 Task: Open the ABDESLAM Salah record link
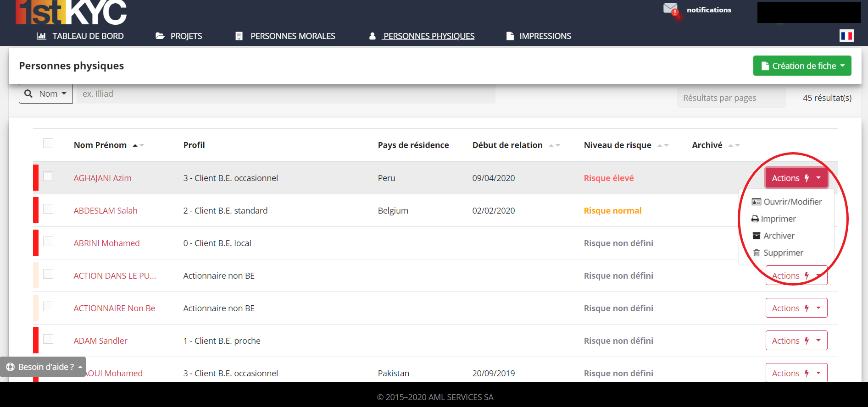[x=106, y=210]
